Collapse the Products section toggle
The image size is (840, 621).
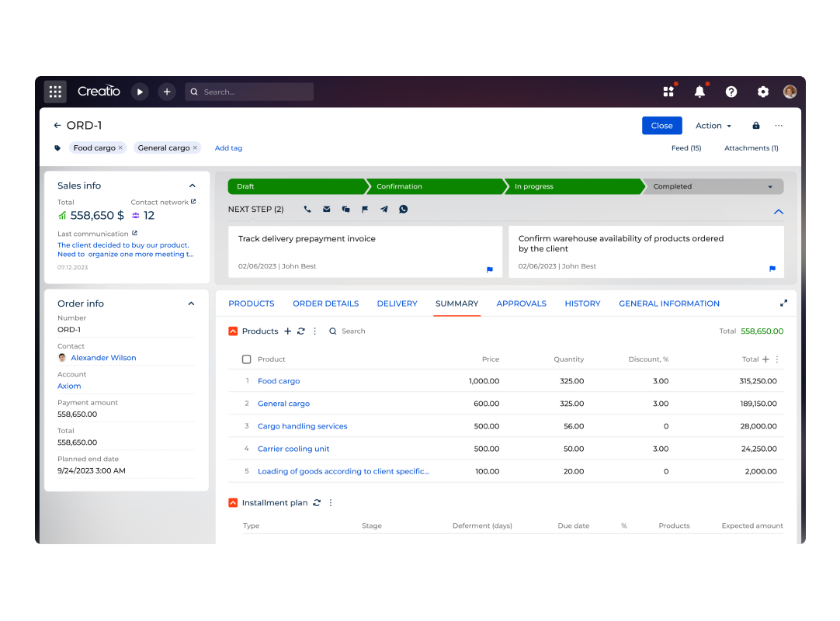(x=233, y=331)
